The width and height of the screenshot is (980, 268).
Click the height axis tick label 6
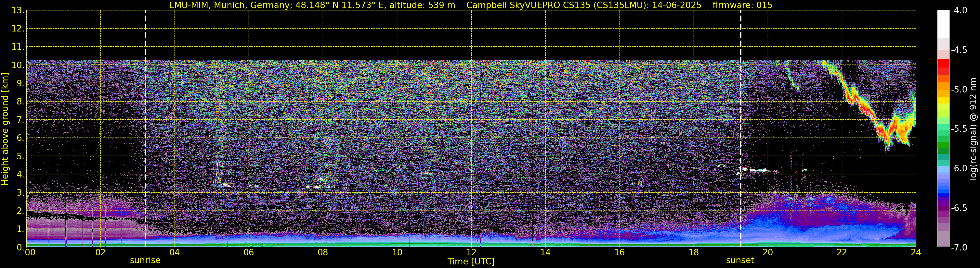tap(20, 138)
